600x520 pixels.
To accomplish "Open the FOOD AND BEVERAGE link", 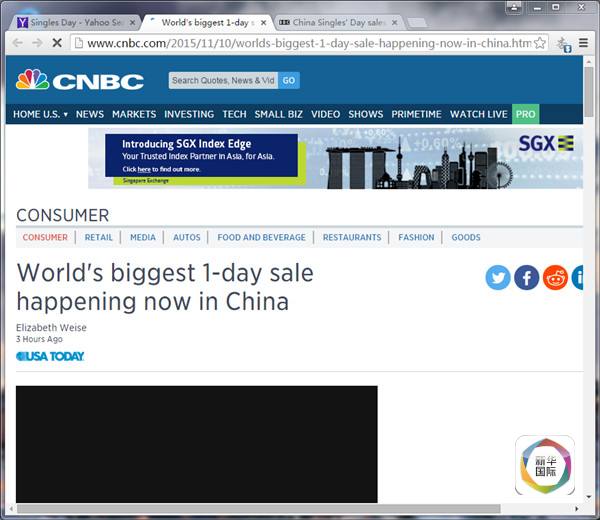I will [262, 238].
